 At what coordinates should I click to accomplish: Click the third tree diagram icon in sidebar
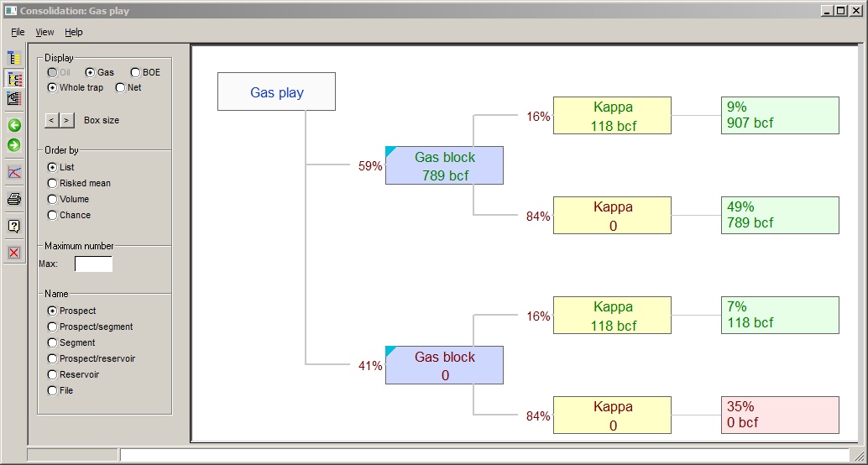tap(13, 98)
